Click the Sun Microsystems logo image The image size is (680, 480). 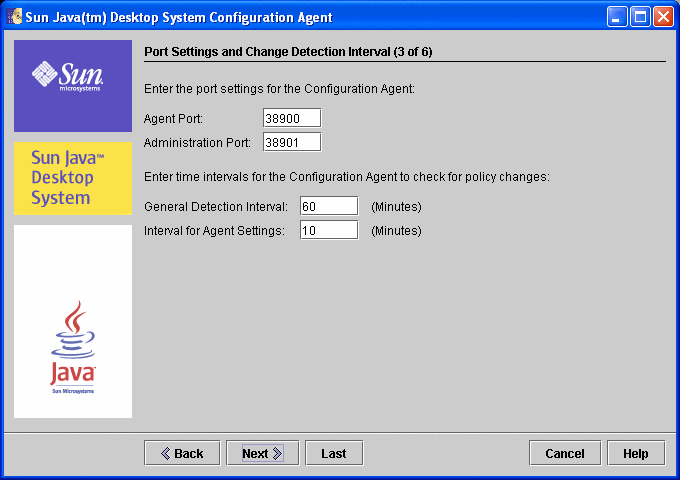[73, 86]
